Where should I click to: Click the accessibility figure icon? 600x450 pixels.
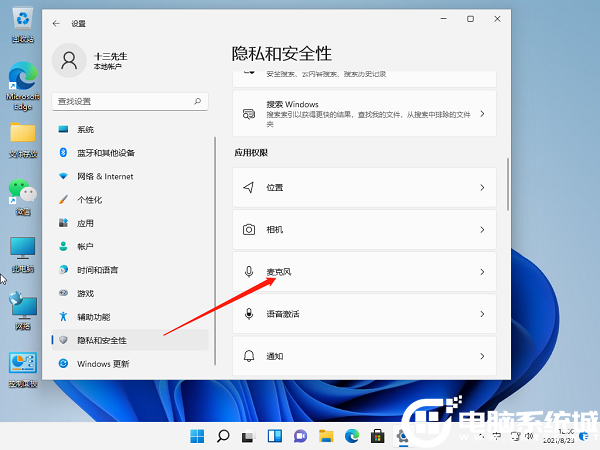[x=64, y=316]
